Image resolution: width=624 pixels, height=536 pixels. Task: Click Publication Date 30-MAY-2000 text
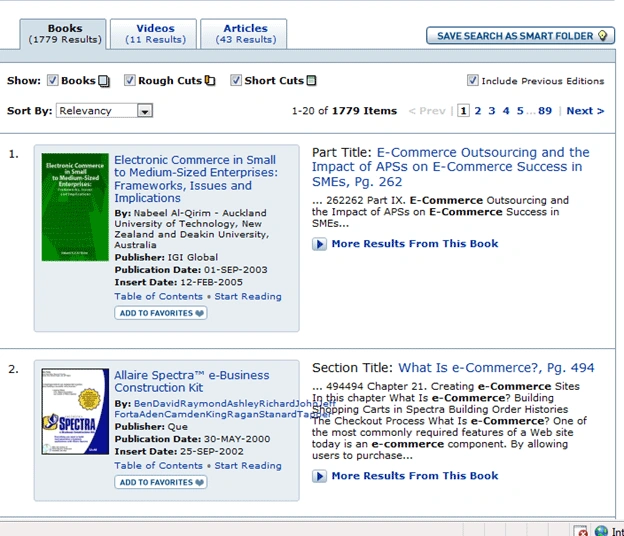[x=192, y=439]
